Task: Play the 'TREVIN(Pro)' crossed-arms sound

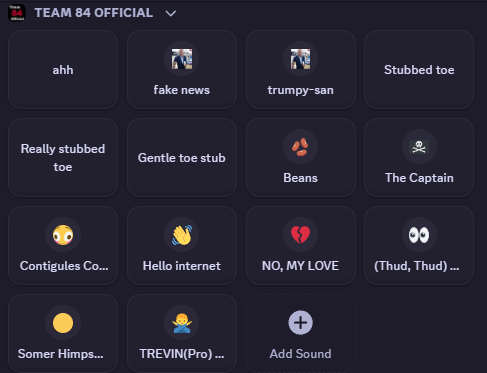Action: [182, 333]
